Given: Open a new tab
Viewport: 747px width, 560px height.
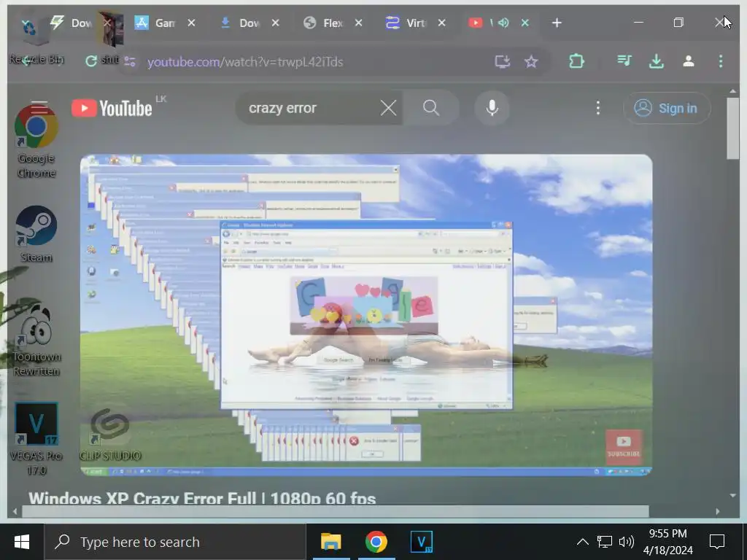Looking at the screenshot, I should (557, 23).
